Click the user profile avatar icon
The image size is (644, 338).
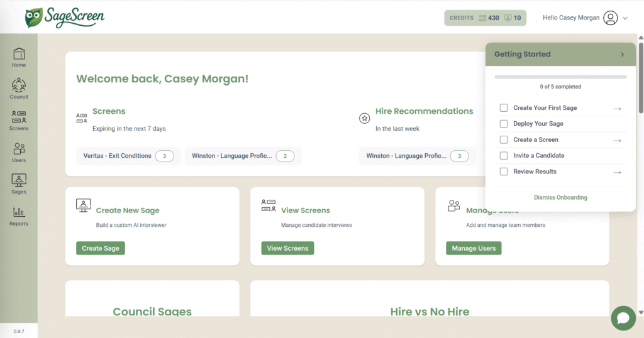coord(610,18)
